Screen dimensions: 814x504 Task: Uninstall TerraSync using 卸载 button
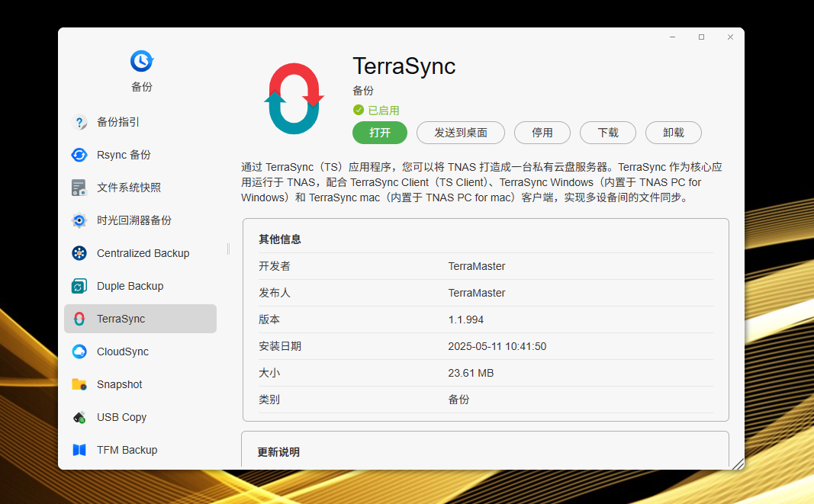[x=674, y=133]
